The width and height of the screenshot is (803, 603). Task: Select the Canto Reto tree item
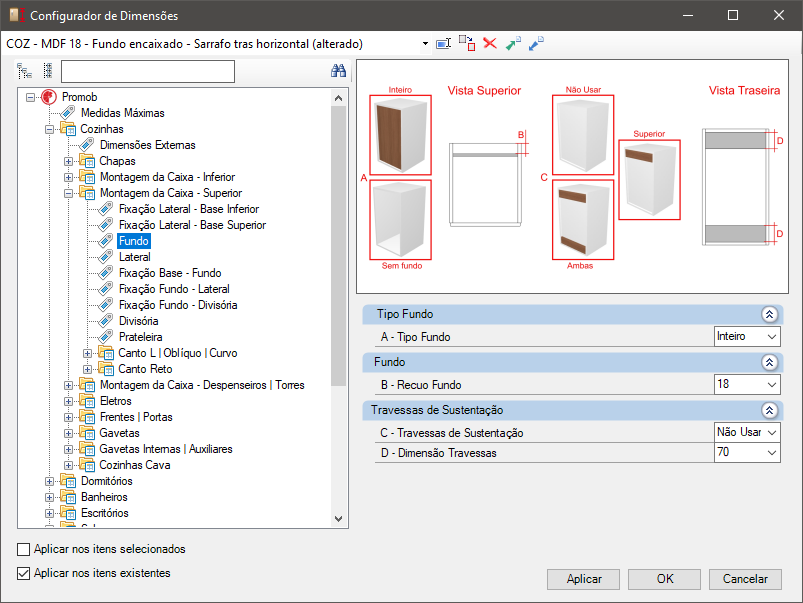145,369
